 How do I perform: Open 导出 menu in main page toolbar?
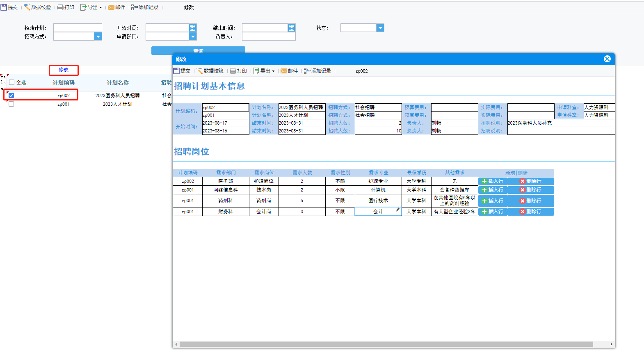[x=91, y=7]
